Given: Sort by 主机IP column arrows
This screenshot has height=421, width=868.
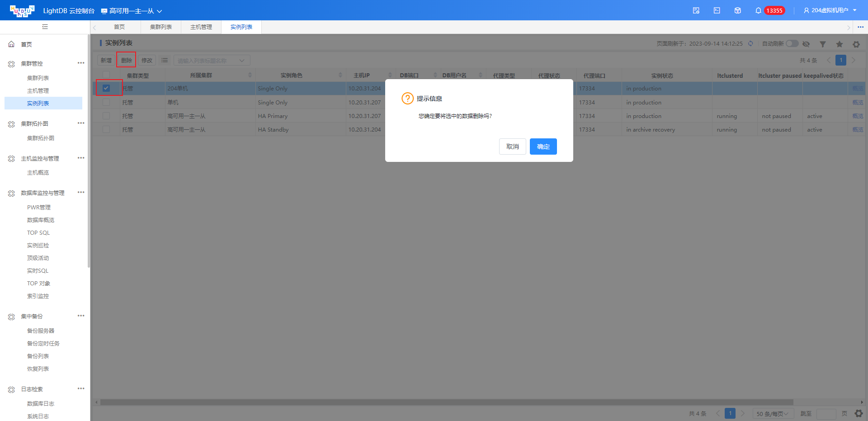Looking at the screenshot, I should (390, 75).
